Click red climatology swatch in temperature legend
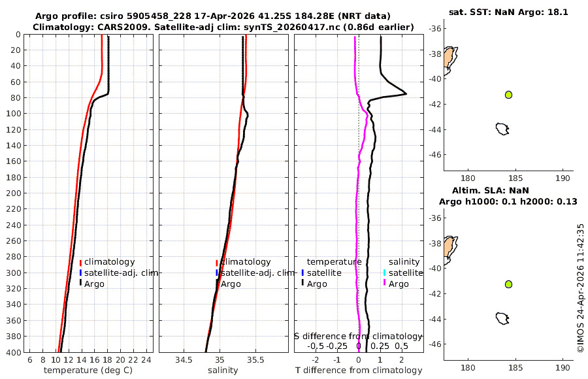588x379 pixels. click(x=80, y=262)
